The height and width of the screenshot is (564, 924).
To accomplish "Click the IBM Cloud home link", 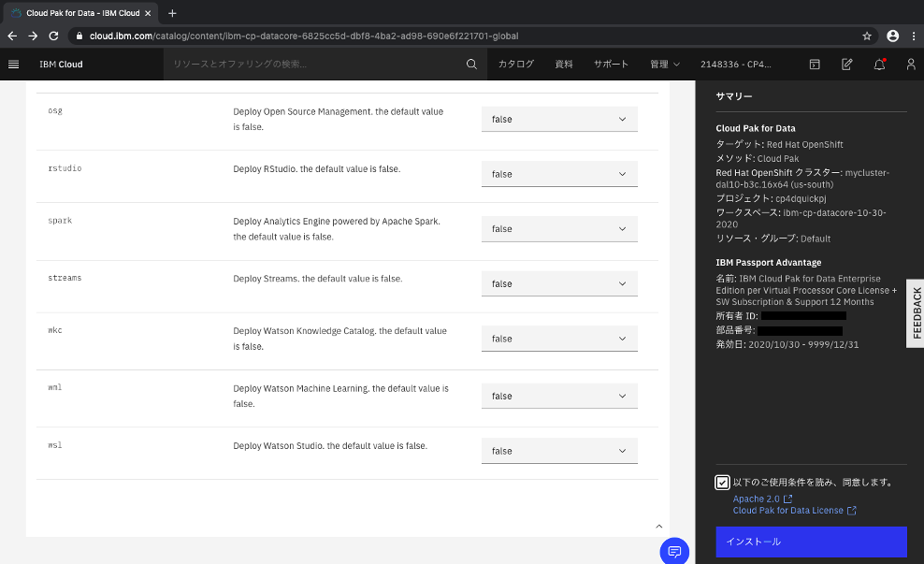I will [61, 65].
